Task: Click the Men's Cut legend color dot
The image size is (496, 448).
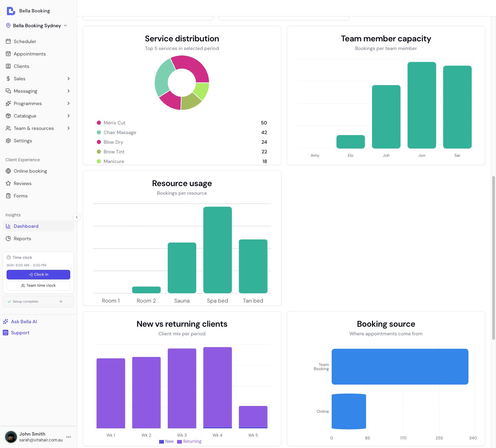Action: [x=99, y=123]
